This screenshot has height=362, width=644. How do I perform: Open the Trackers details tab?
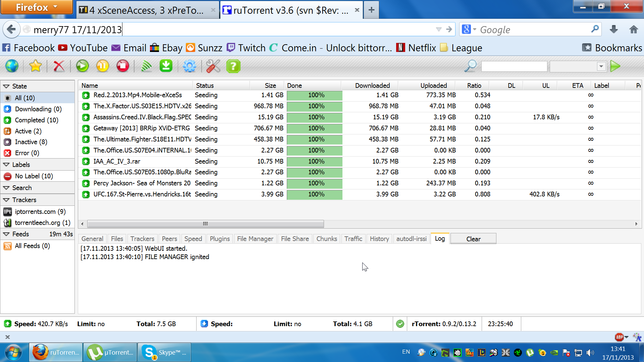click(142, 239)
